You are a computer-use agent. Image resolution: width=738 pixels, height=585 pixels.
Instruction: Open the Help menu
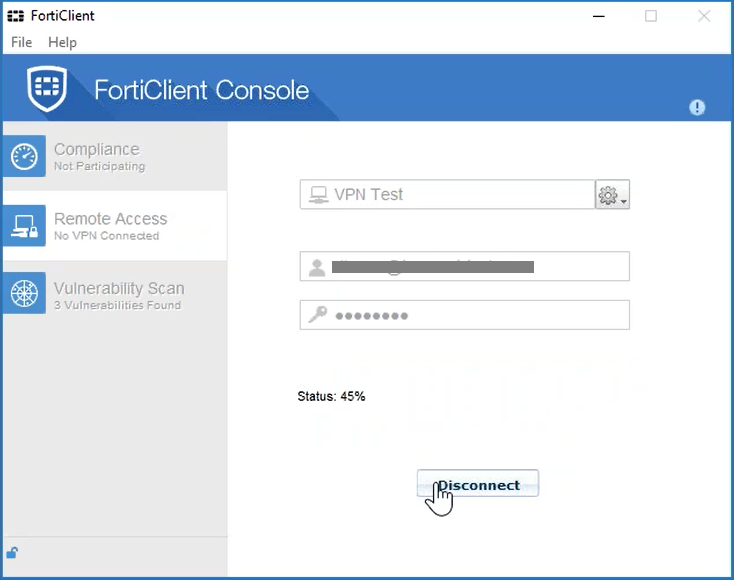tap(62, 42)
